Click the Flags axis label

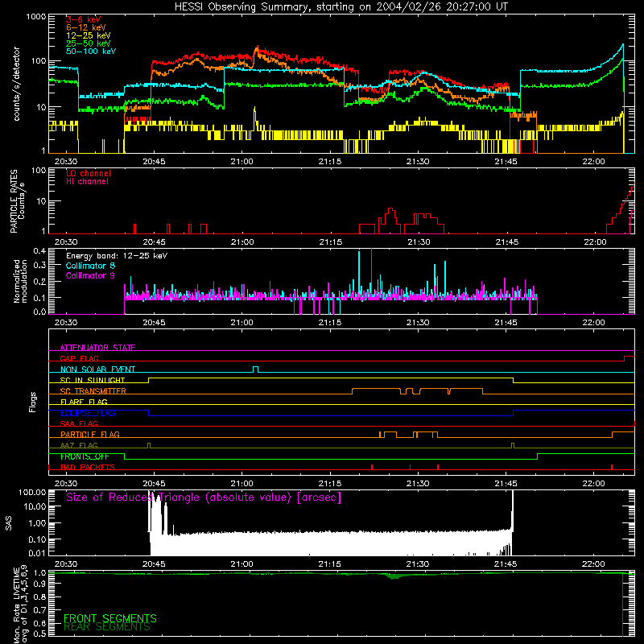click(33, 402)
